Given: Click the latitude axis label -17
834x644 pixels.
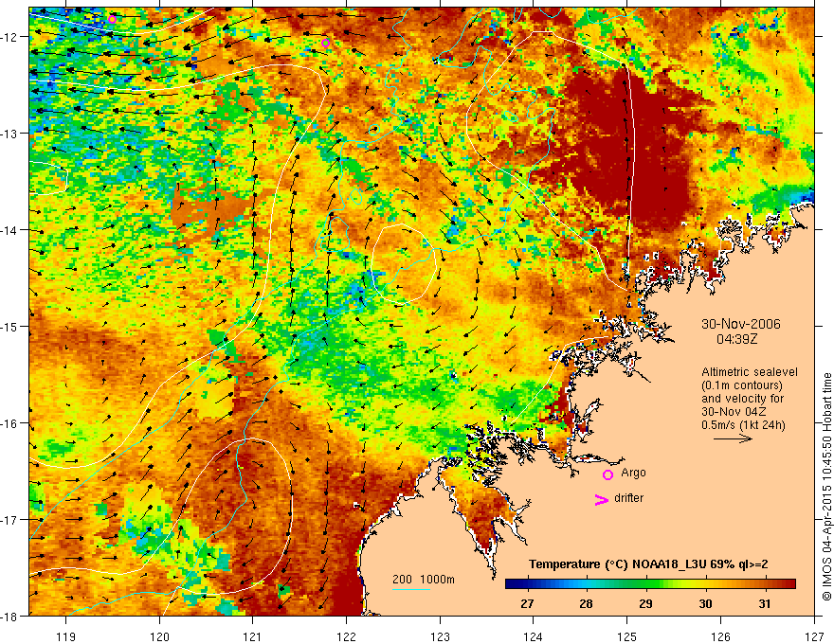Looking at the screenshot, I should [x=9, y=520].
